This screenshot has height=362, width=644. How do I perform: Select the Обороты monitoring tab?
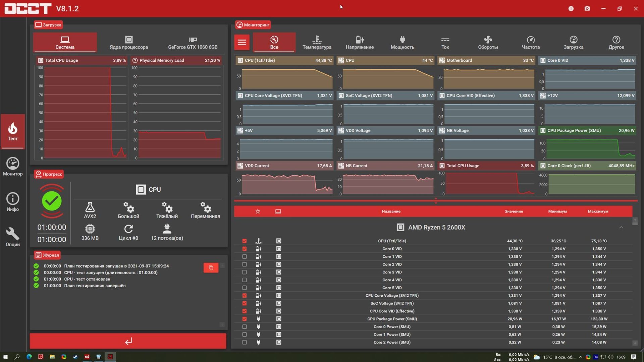(x=488, y=42)
